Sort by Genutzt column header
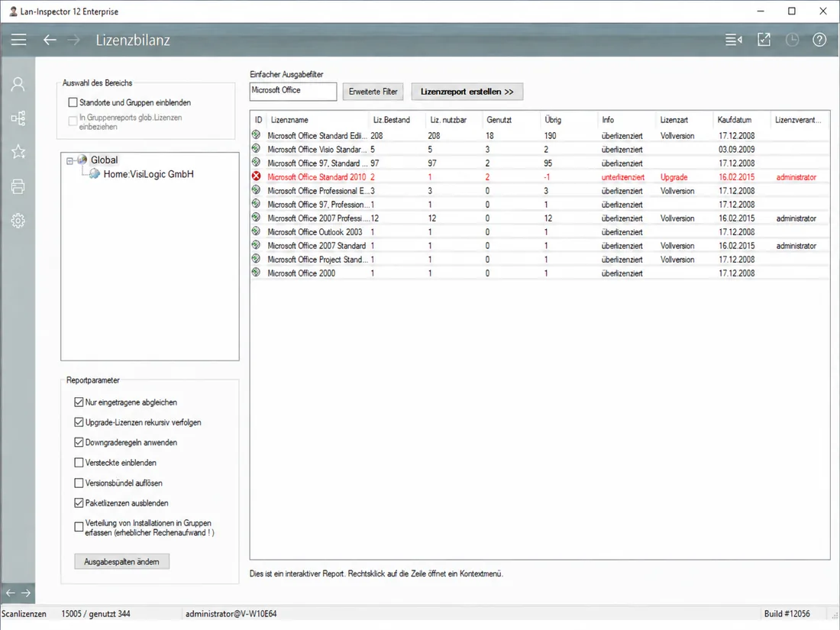 coord(511,119)
